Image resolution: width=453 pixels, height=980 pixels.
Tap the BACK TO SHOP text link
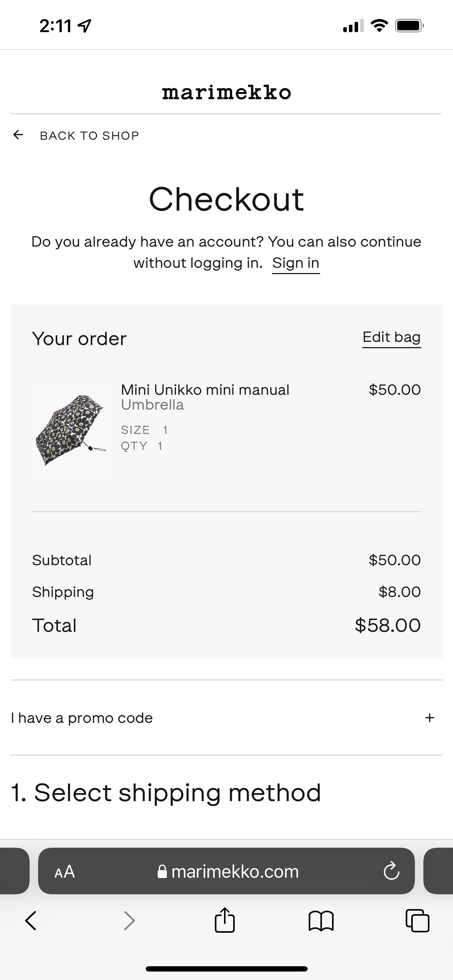[89, 135]
